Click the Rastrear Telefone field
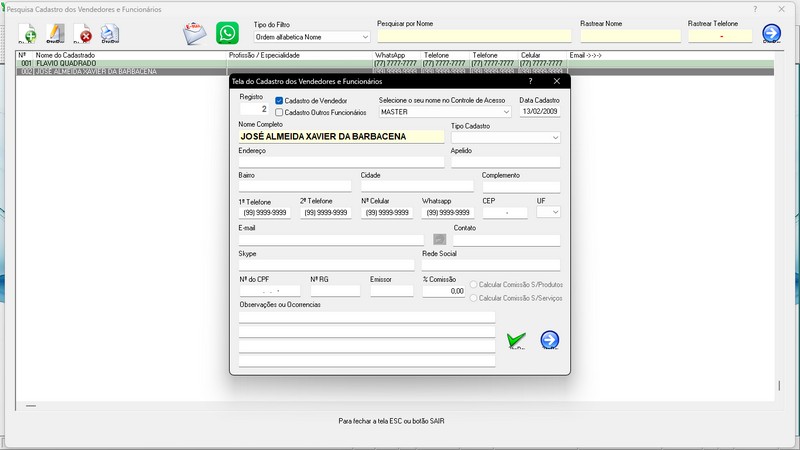800x450 pixels. (x=720, y=36)
